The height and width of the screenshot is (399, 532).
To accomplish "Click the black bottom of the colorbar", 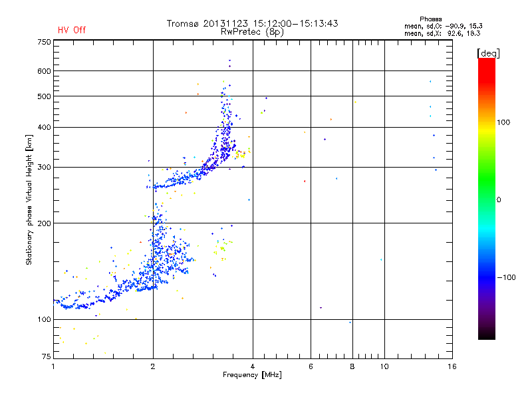I will click(487, 334).
